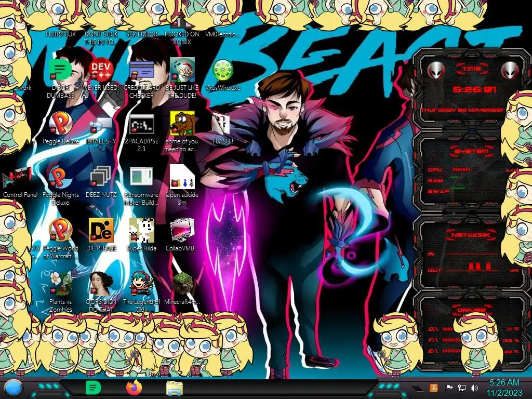
Task: Launch Peggle Nights Deluxe shortcut
Action: (x=60, y=178)
